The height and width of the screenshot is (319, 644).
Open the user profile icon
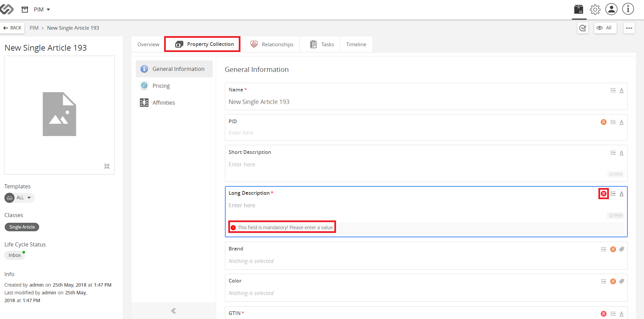pyautogui.click(x=611, y=9)
